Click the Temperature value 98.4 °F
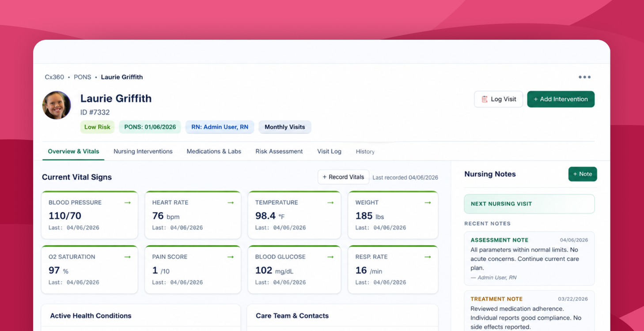Image resolution: width=644 pixels, height=331 pixels. pyautogui.click(x=270, y=216)
